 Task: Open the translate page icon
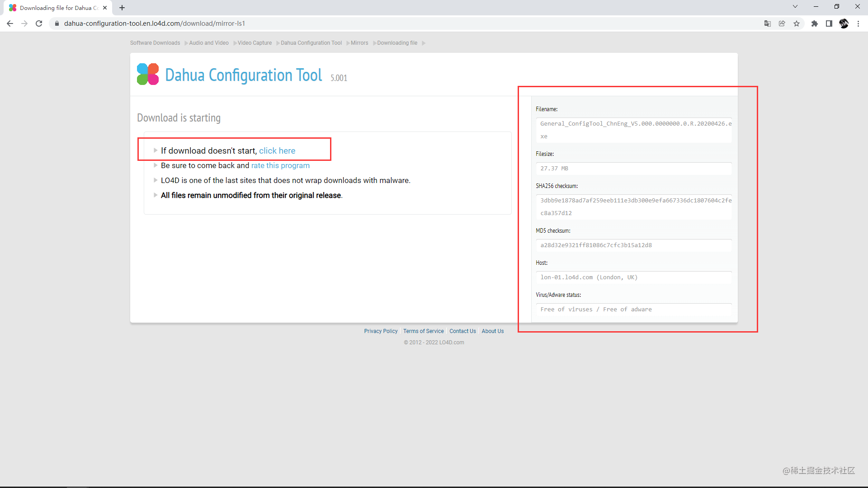coord(768,23)
